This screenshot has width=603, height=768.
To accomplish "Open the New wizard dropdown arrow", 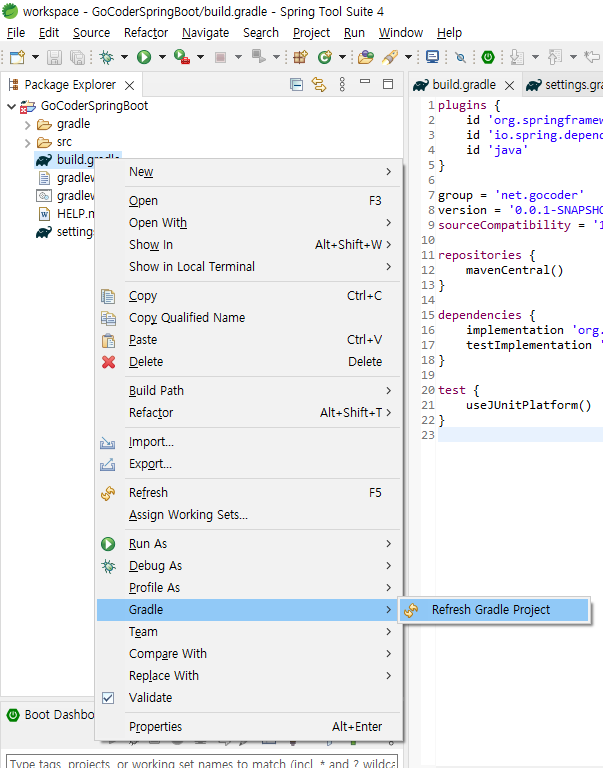I will (x=35, y=57).
